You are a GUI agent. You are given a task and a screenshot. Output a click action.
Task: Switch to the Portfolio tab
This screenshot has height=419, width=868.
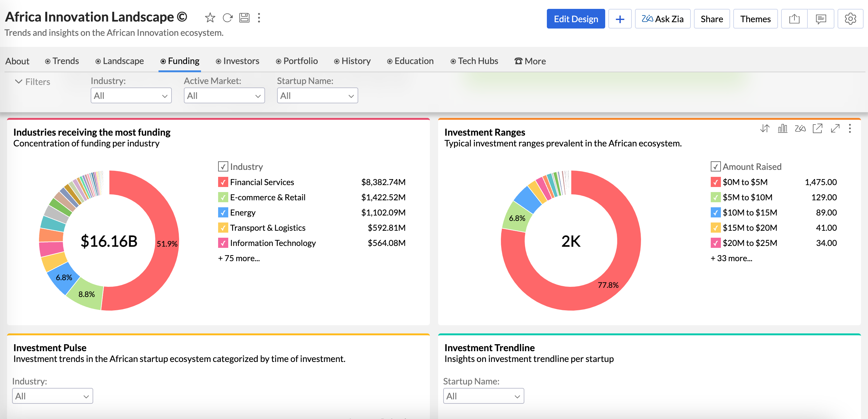297,61
